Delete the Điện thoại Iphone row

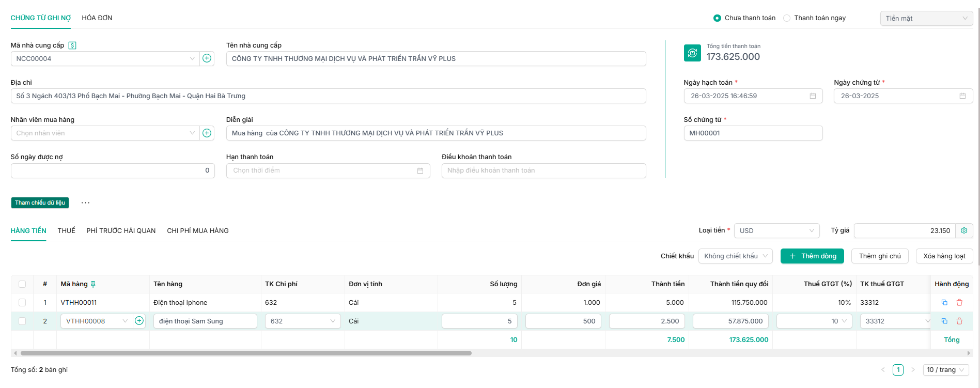(959, 303)
